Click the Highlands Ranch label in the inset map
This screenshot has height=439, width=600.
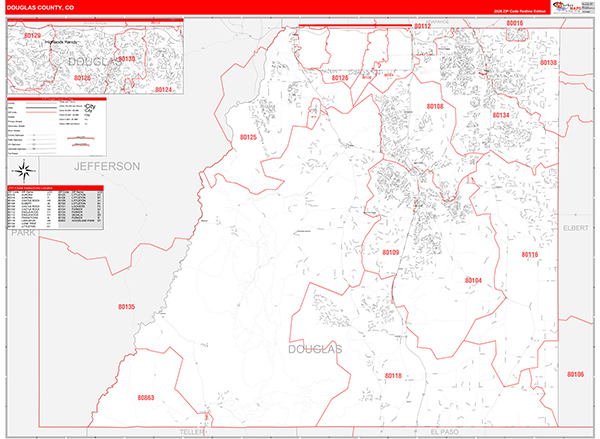(61, 42)
